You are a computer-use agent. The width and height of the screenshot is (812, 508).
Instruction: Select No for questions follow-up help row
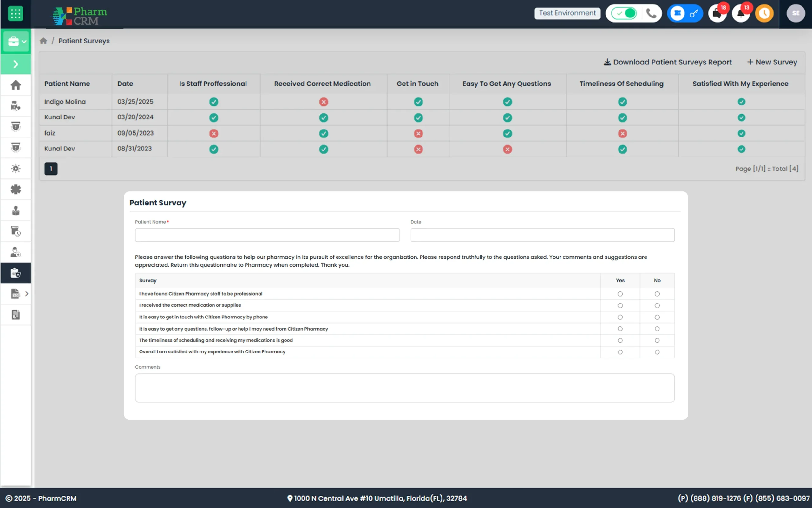tap(657, 329)
